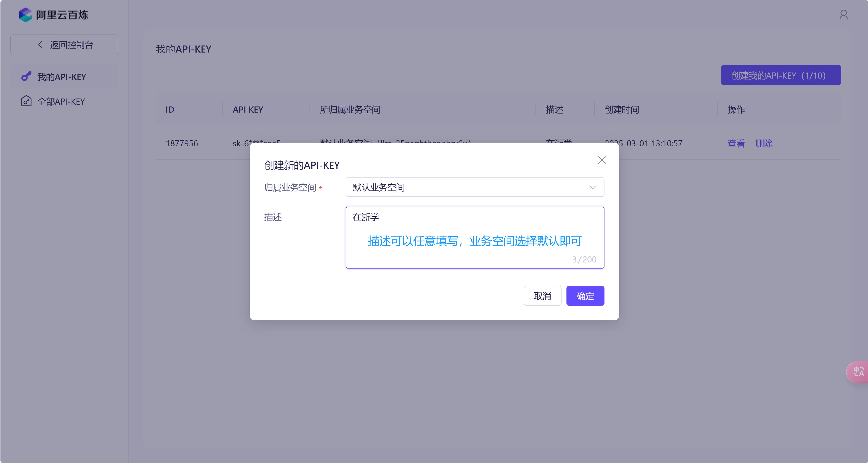Click the 返回控制台 button
Viewport: 868px width, 463px height.
click(64, 44)
